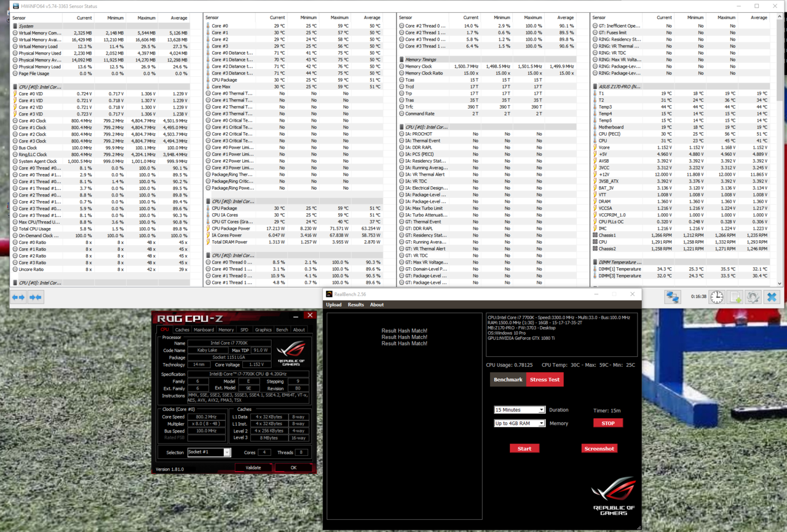Click the Version 1.81.0 text in CPU-Z
The image size is (787, 532).
coord(171,469)
